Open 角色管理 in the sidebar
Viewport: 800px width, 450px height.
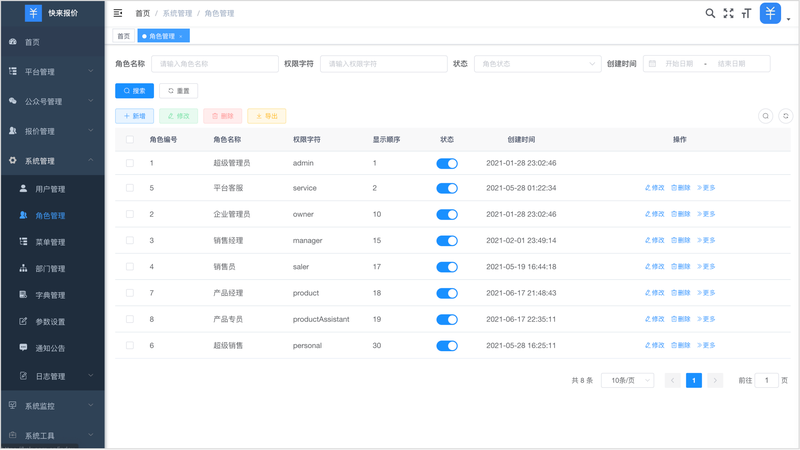point(53,215)
